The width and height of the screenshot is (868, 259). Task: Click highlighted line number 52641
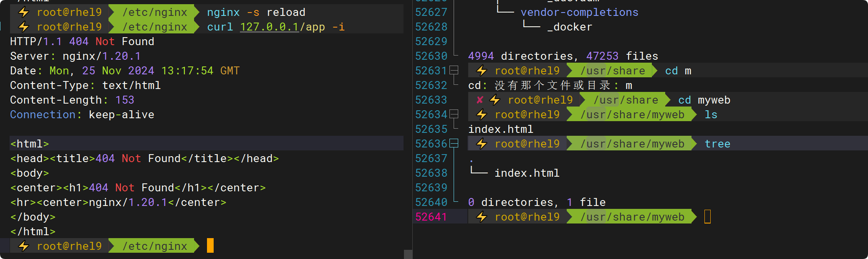click(x=431, y=217)
